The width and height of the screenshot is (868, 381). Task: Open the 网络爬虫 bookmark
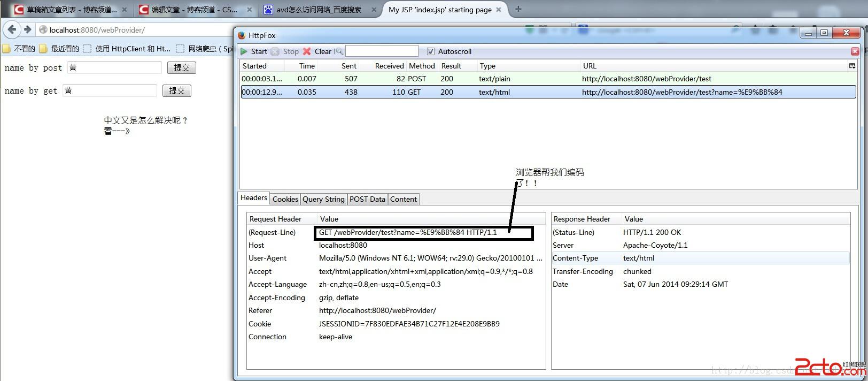205,49
